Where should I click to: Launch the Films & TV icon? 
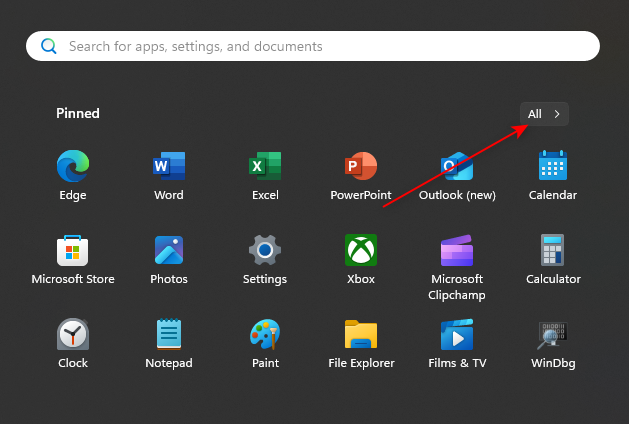457,334
